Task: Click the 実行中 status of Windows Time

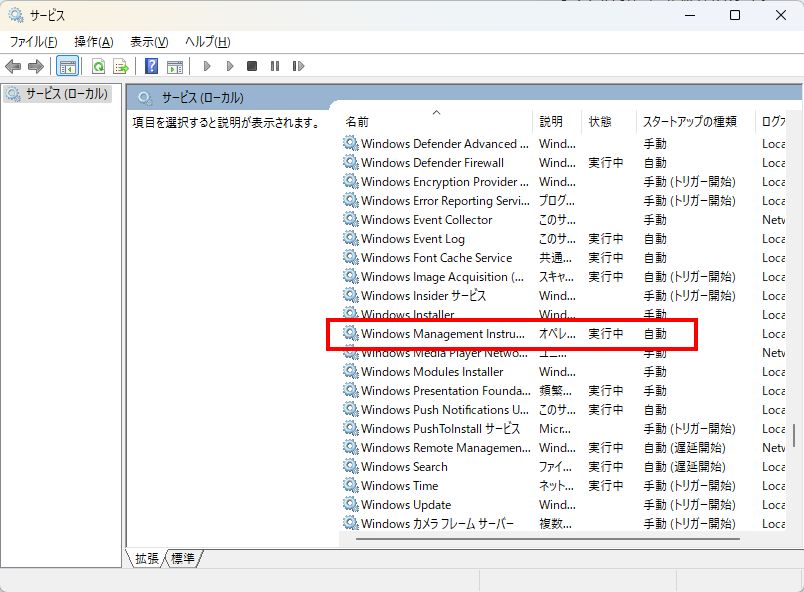Action: click(x=606, y=485)
